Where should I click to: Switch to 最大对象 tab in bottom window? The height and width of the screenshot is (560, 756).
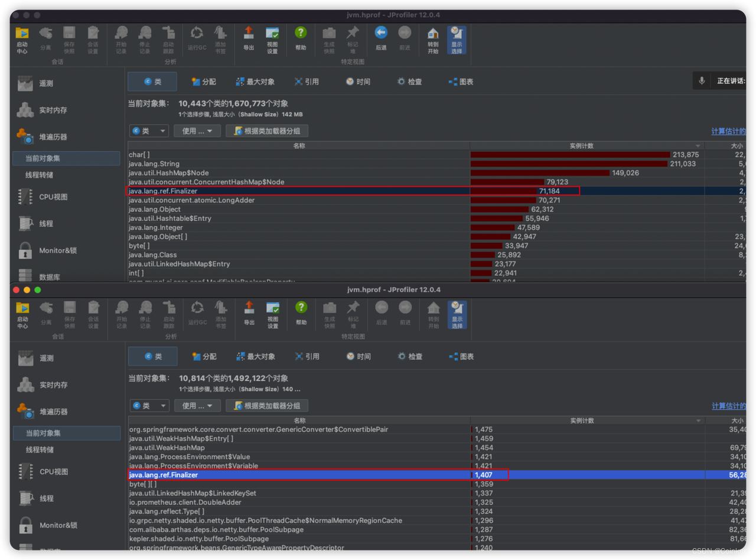point(256,356)
